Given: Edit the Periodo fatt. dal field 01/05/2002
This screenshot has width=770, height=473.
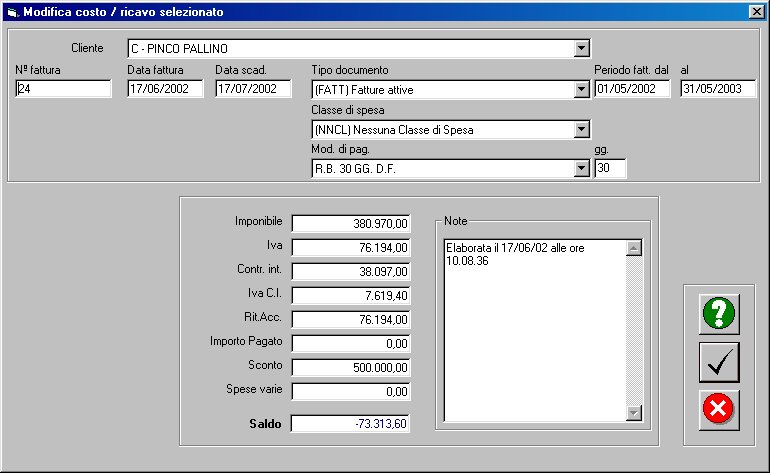Looking at the screenshot, I should coord(632,89).
